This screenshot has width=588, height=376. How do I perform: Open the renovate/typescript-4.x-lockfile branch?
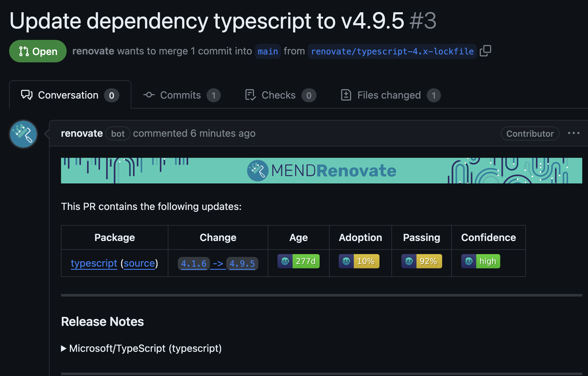click(x=392, y=52)
